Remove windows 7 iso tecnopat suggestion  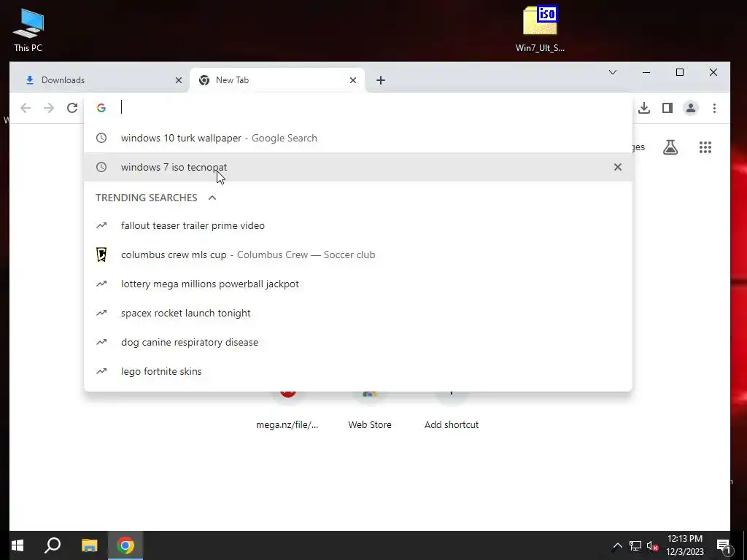pyautogui.click(x=617, y=167)
